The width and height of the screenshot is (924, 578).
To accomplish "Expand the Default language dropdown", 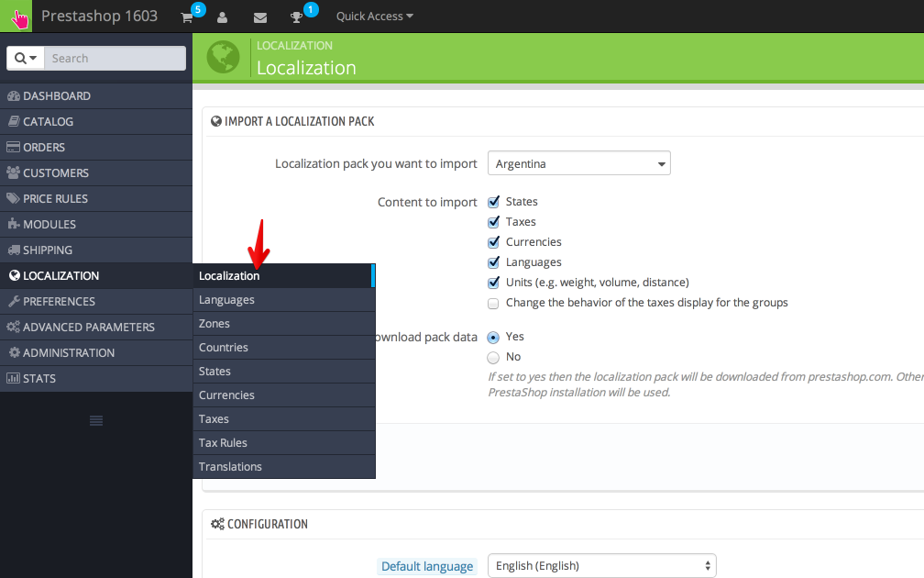I will pyautogui.click(x=601, y=566).
